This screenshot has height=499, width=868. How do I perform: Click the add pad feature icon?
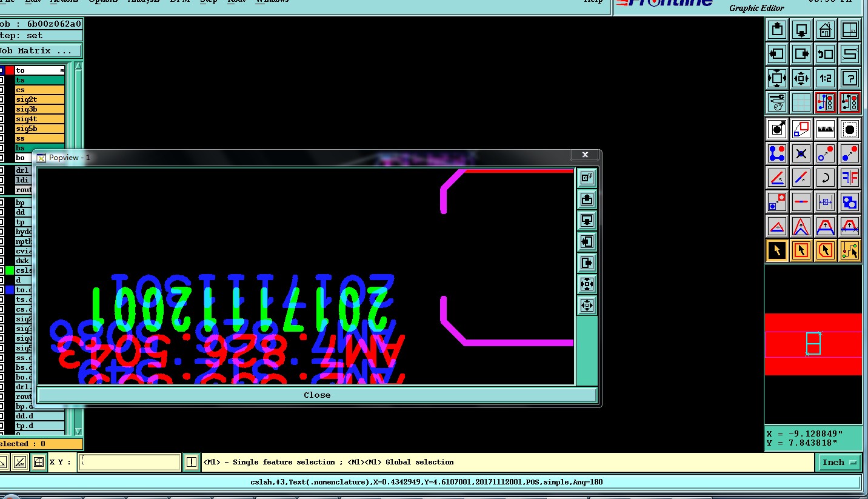pyautogui.click(x=777, y=129)
